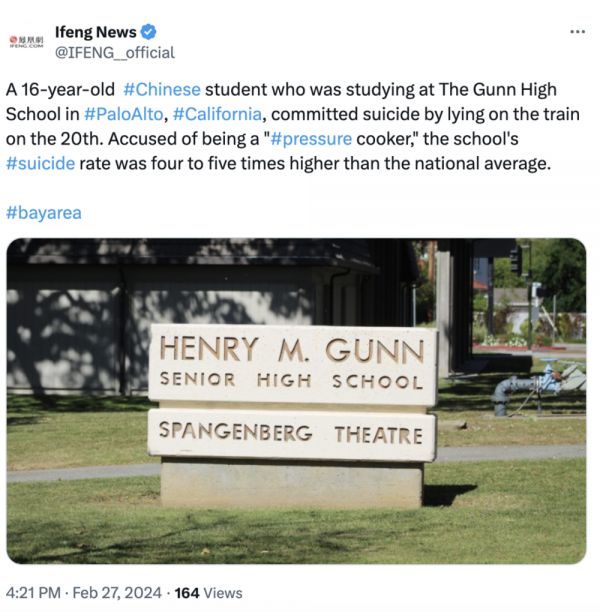Click the Ifeng News profile avatar logo

pyautogui.click(x=26, y=41)
